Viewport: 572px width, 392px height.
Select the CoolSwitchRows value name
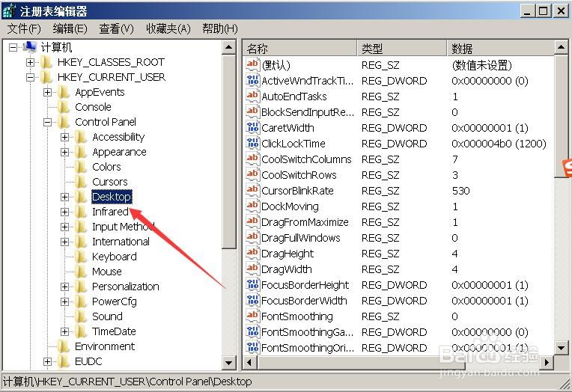point(299,175)
